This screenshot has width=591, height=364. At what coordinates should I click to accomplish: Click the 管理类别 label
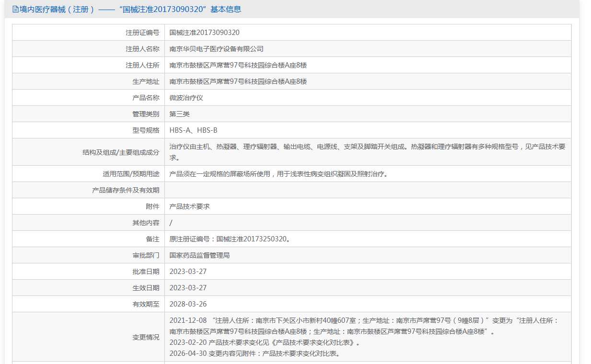(x=146, y=114)
